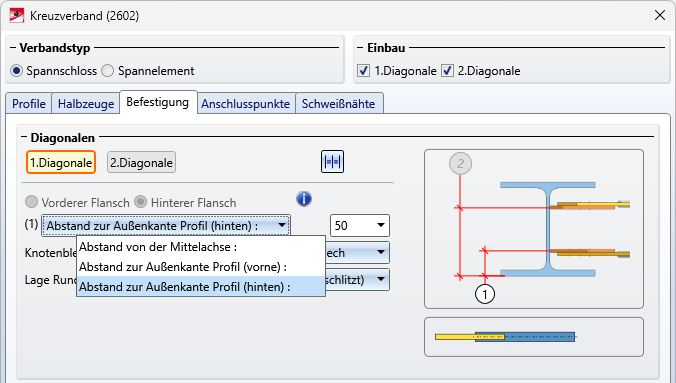Screen dimensions: 676x383
Task: Click circled number 2 in profile diagram
Action: tap(460, 163)
